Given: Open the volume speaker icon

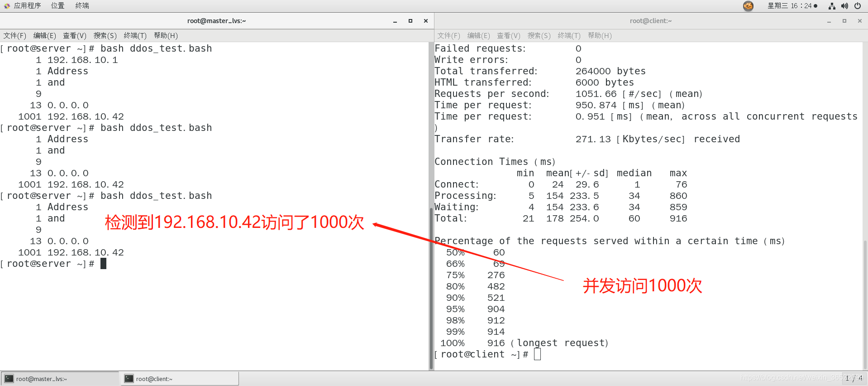Looking at the screenshot, I should point(844,6).
